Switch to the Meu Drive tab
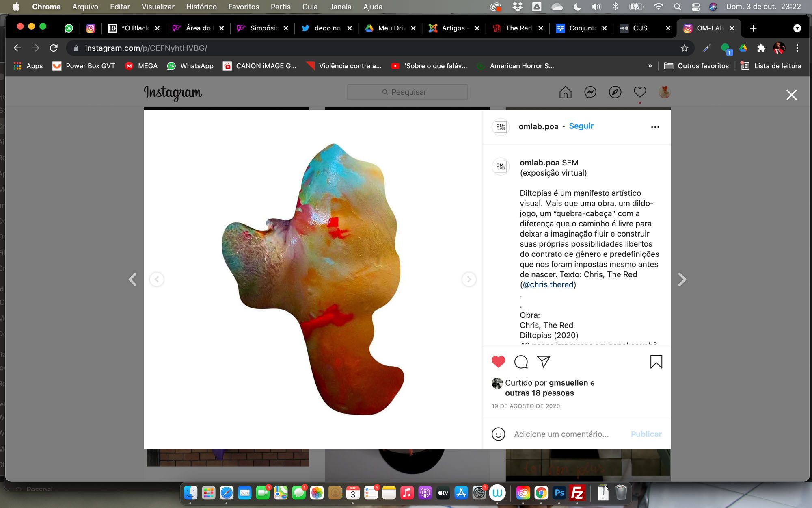 point(391,28)
